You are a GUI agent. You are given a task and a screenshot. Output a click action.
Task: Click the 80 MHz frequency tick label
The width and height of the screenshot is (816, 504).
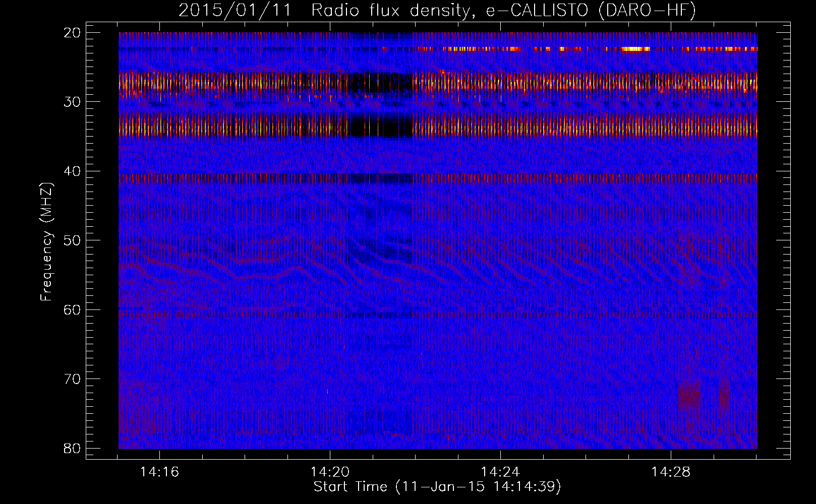pos(72,449)
